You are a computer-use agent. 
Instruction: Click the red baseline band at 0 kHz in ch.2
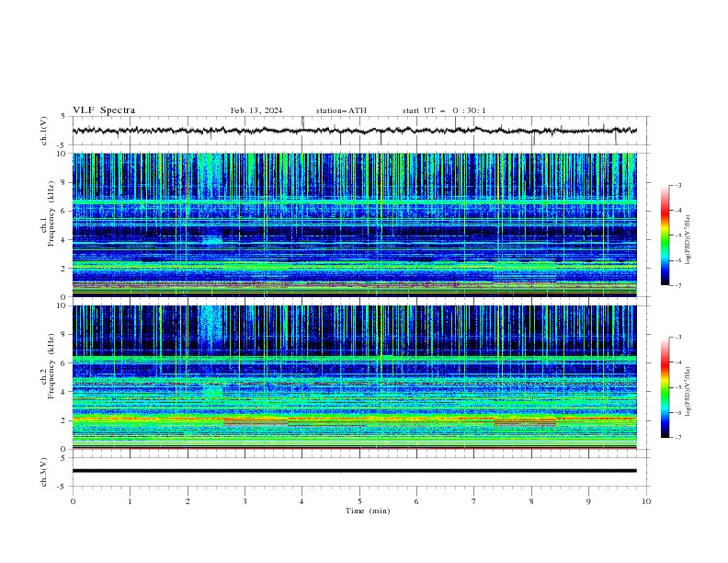point(354,448)
